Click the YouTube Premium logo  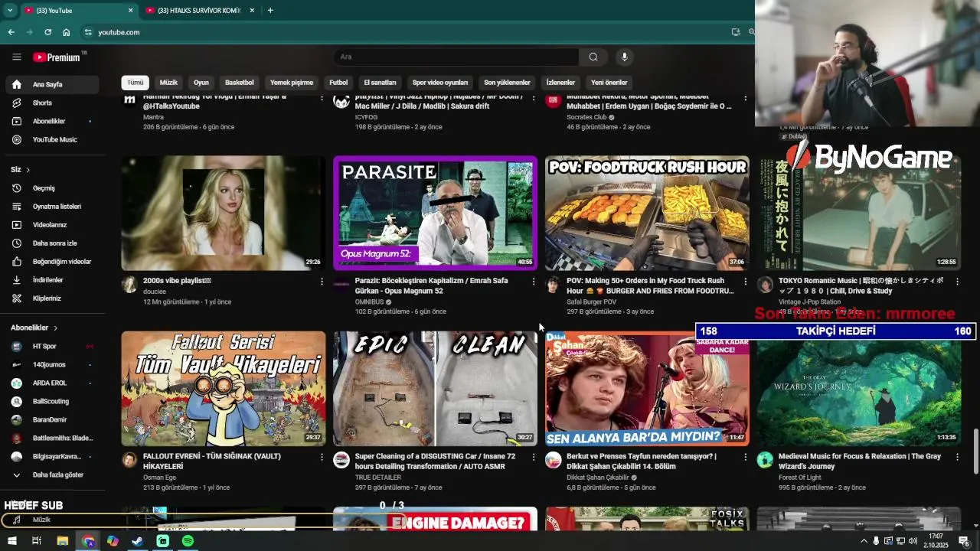(x=57, y=57)
